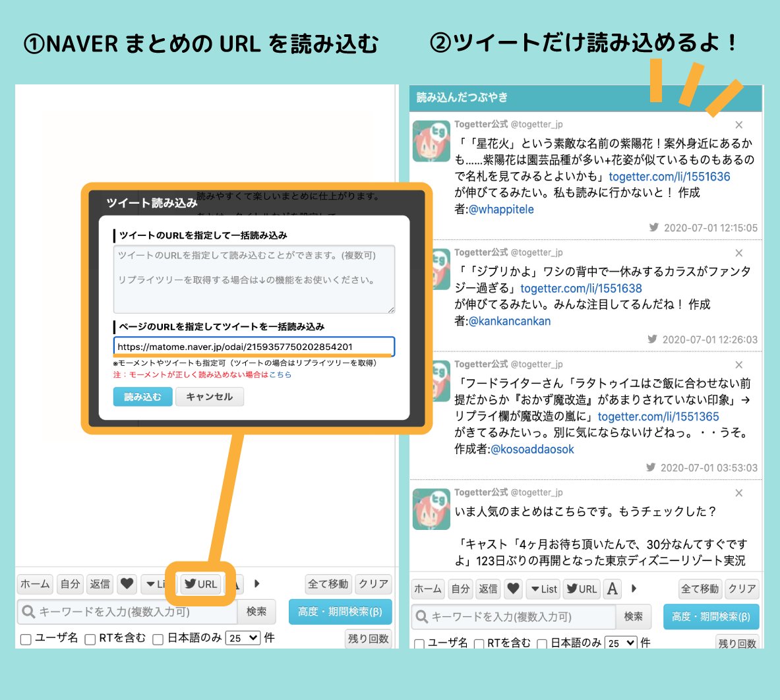The image size is (780, 700).
Task: Click the heart favorites icon in right toolbar
Action: click(514, 589)
